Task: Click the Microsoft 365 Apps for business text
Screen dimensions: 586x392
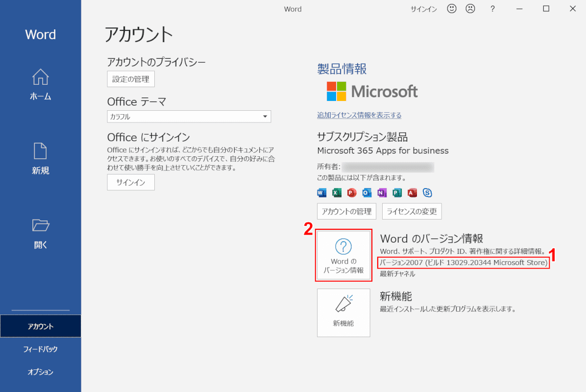Action: tap(383, 150)
